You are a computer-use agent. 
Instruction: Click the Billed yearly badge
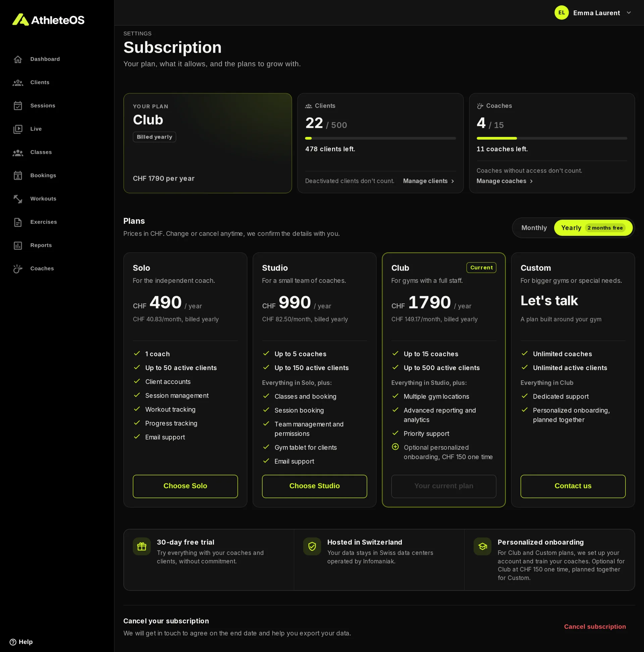coord(155,137)
